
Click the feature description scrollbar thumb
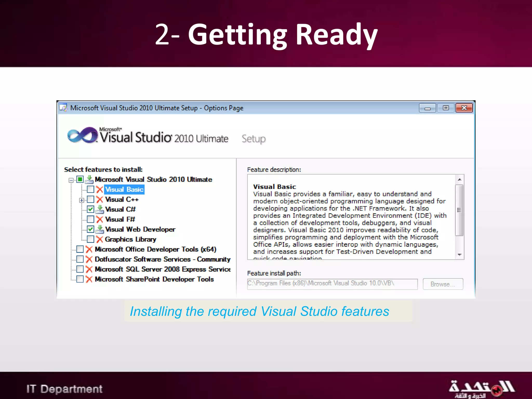coord(460,210)
